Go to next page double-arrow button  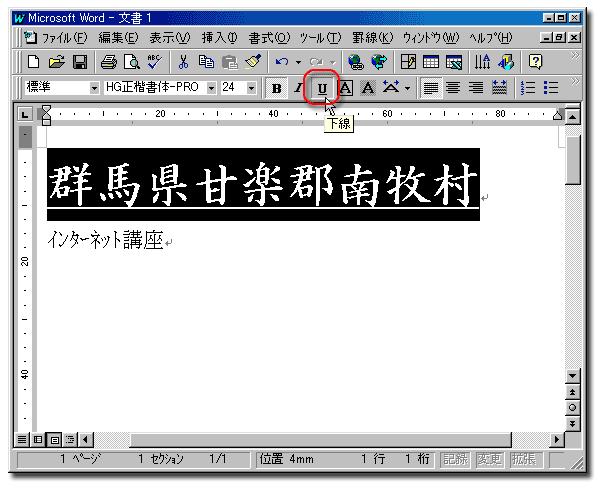(x=572, y=423)
